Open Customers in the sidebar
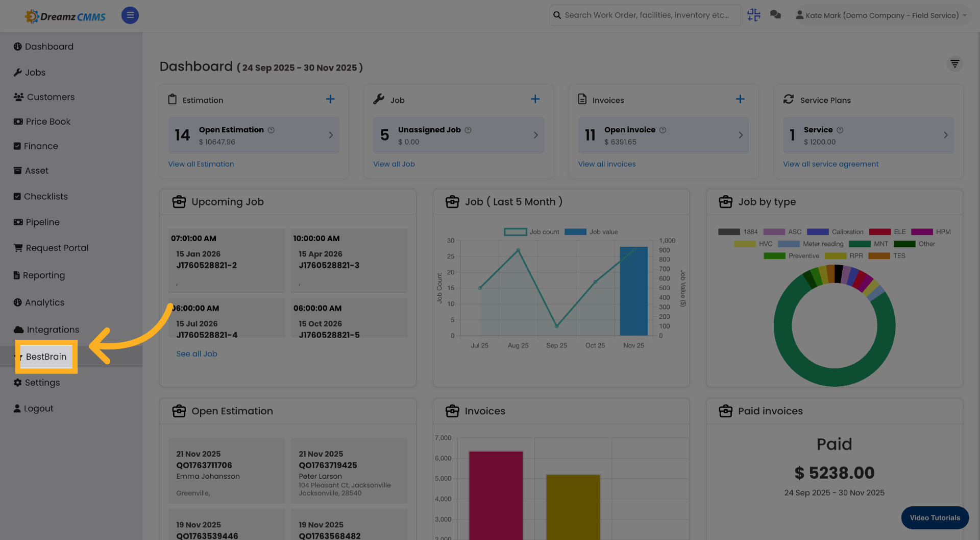Viewport: 980px width, 540px height. (44, 97)
